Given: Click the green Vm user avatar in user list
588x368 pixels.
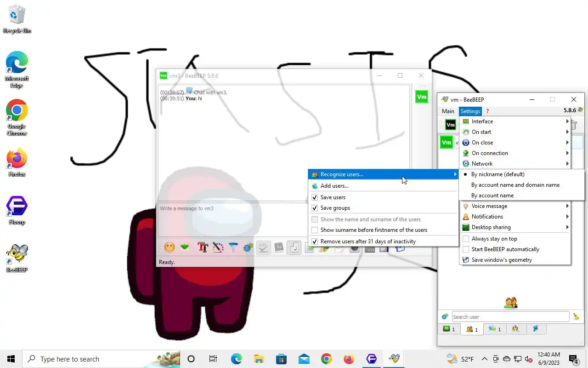Looking at the screenshot, I should (447, 142).
